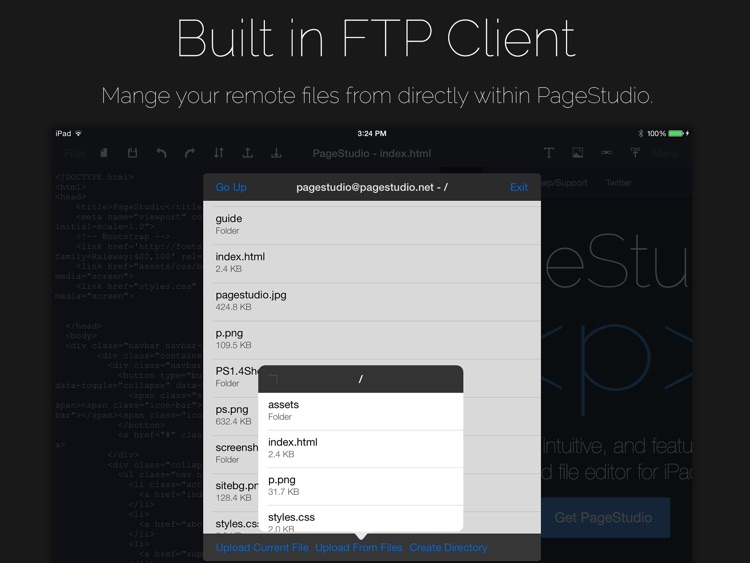Click Create Directory
Image resolution: width=750 pixels, height=563 pixels.
(448, 548)
